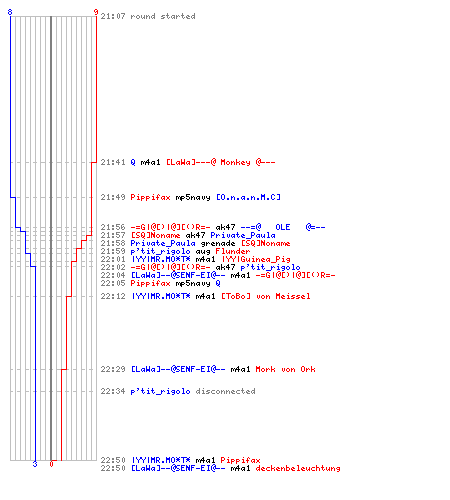
Task: Click the [O.n.a.n.M.C] victim name
Action: coord(248,197)
